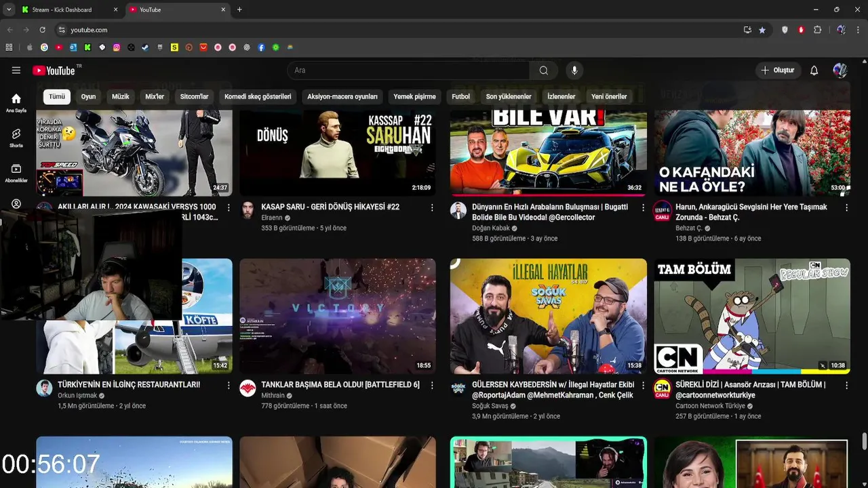Open Steam bookmark in bookmarks bar
Image resolution: width=868 pixels, height=488 pixels.
pos(145,47)
